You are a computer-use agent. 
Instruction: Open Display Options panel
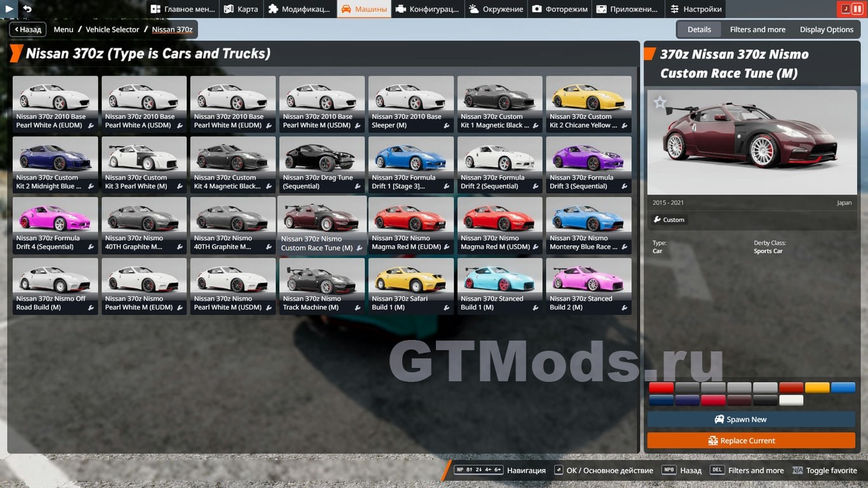(826, 29)
